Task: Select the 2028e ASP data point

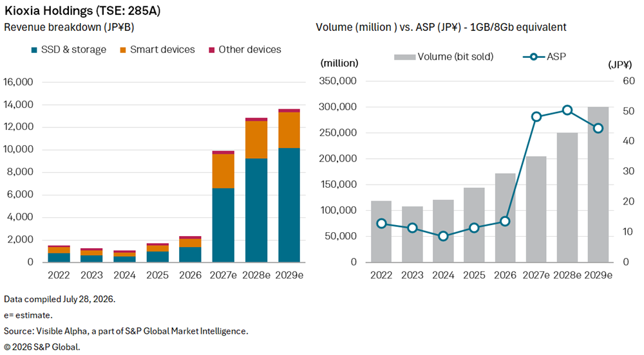Action: [567, 110]
